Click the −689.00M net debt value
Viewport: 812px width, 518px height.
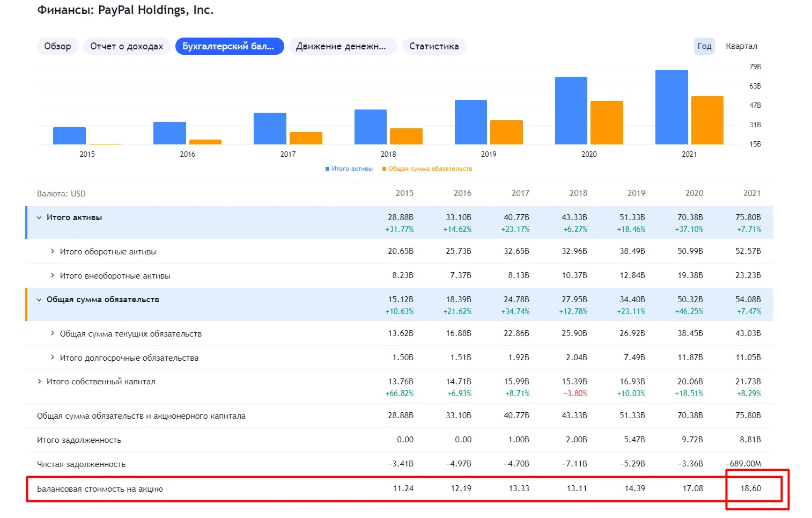743,464
